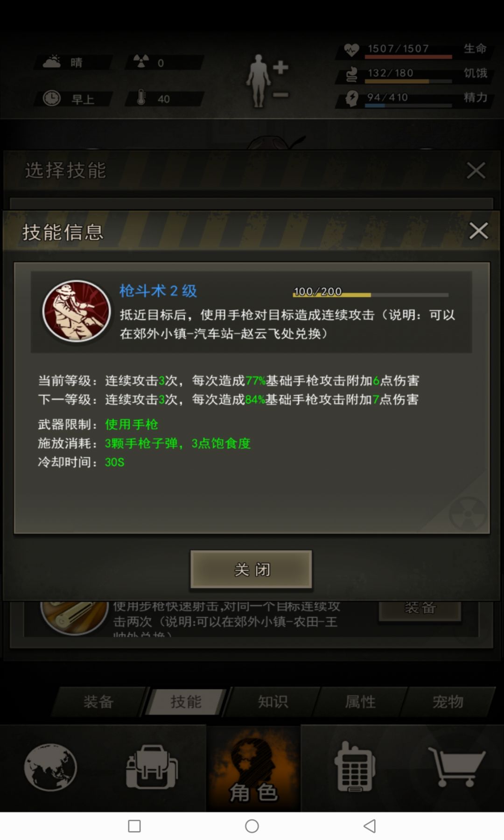Close the 技能信息 skill info dialog

[478, 231]
